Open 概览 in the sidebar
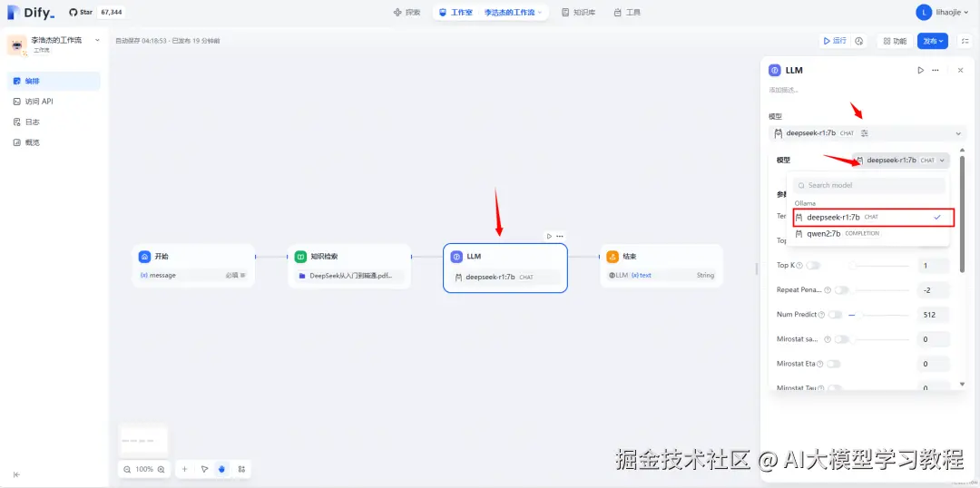The image size is (980, 488). [54, 142]
